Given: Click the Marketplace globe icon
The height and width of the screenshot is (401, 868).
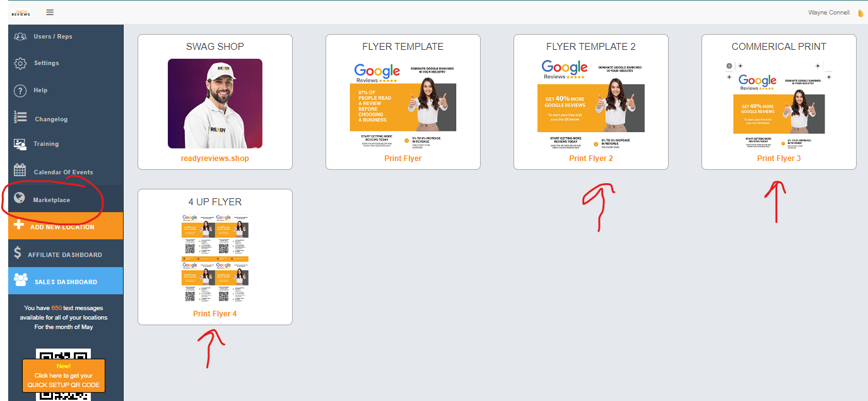Looking at the screenshot, I should pyautogui.click(x=20, y=199).
